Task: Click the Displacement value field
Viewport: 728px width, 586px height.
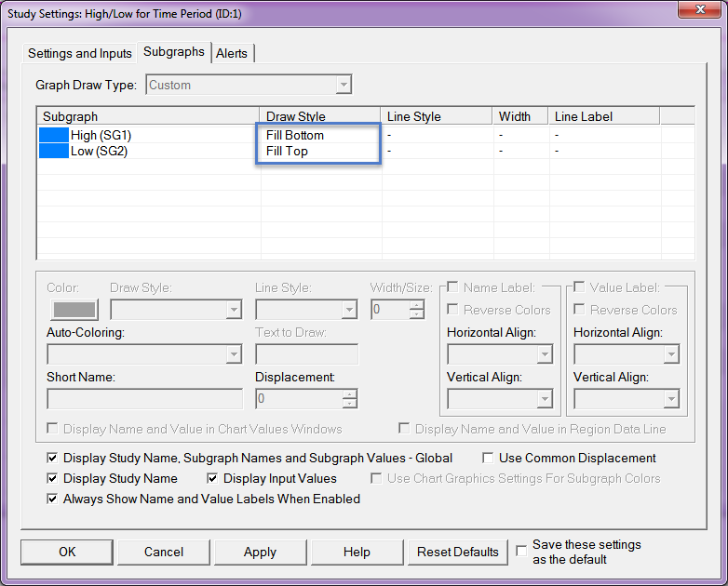Action: coord(299,399)
